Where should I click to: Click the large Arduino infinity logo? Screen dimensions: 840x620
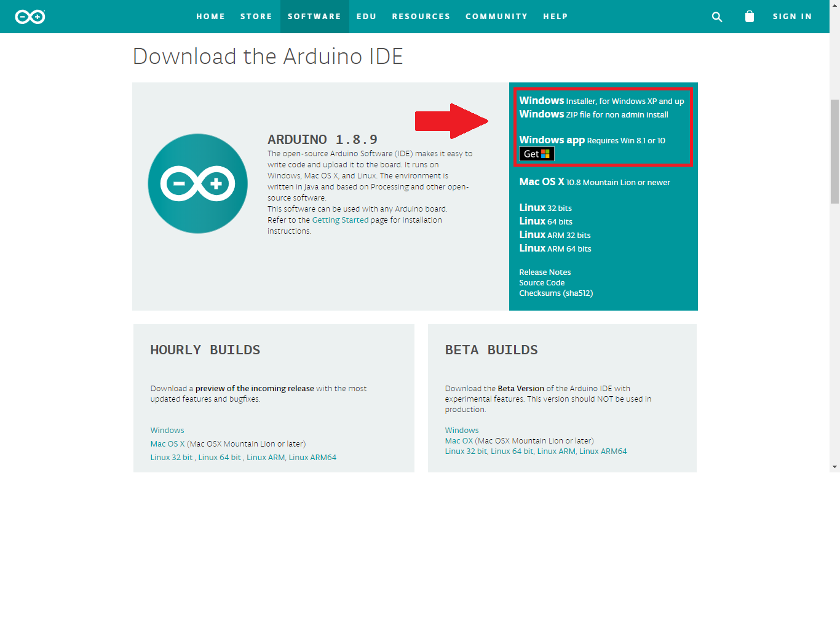(198, 183)
